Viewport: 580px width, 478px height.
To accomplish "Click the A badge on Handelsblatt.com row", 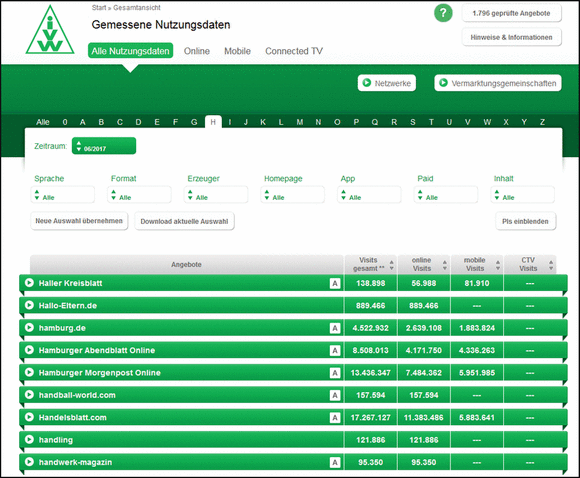I will [x=335, y=418].
